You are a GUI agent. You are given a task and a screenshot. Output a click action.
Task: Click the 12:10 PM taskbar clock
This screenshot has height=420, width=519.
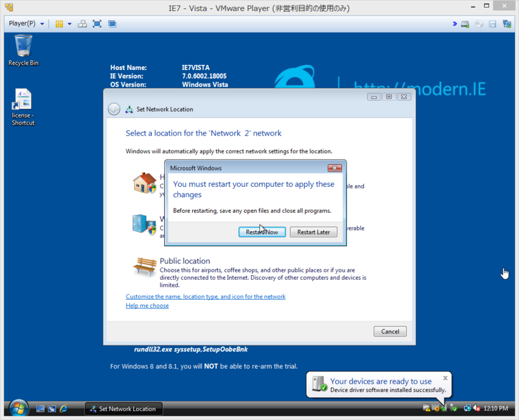[496, 408]
